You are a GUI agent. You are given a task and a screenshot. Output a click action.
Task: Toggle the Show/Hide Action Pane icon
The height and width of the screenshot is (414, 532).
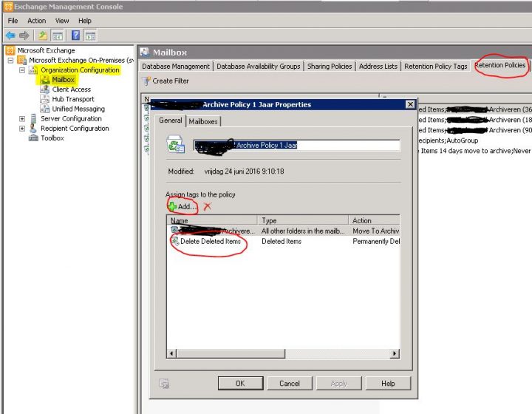point(90,35)
